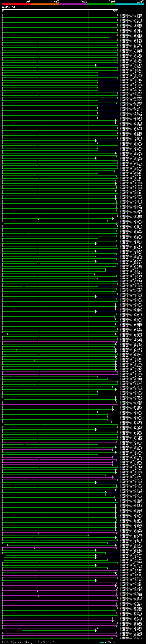Open hit UniRef100_B4R199
The height and width of the screenshot is (644, 146).
click(131, 462)
